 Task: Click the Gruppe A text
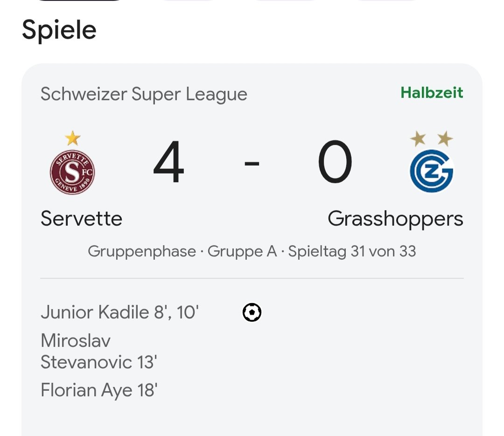[242, 252]
